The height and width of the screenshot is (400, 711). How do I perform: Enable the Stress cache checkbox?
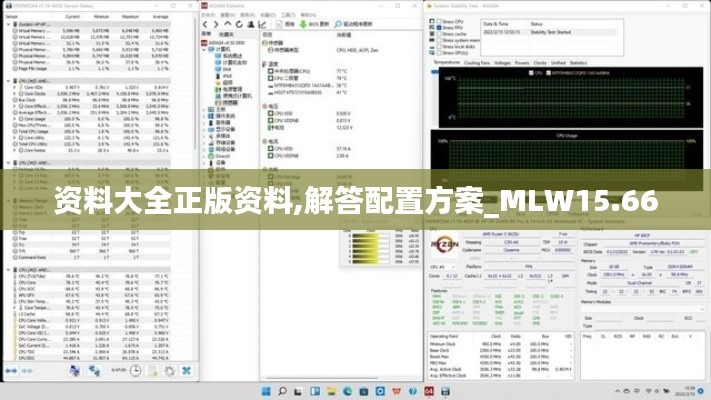tap(439, 34)
